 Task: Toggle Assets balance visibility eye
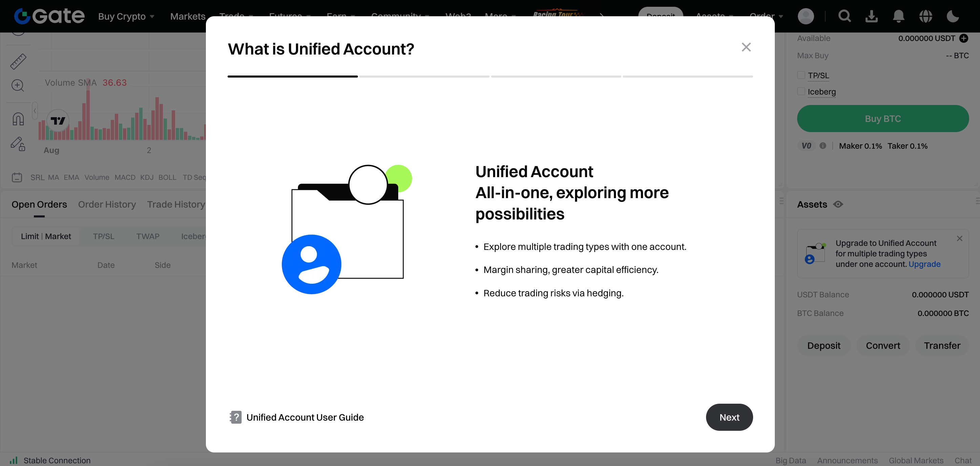tap(838, 204)
